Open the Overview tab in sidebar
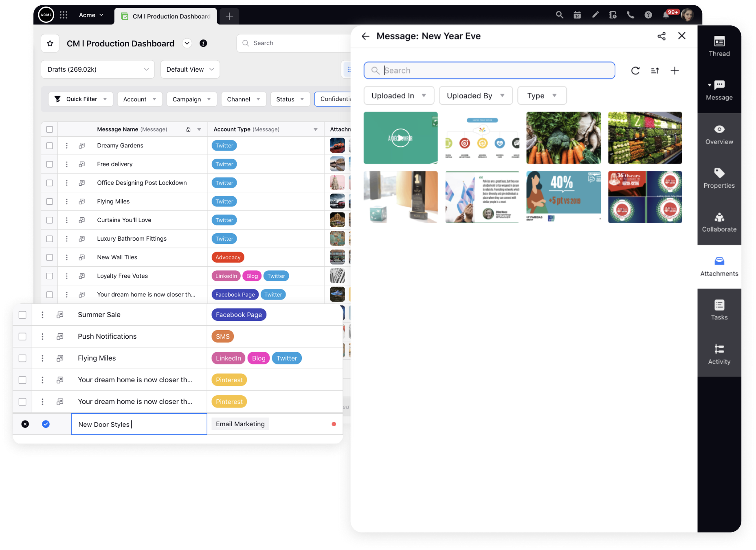Viewport: 756px width, 550px height. point(719,135)
